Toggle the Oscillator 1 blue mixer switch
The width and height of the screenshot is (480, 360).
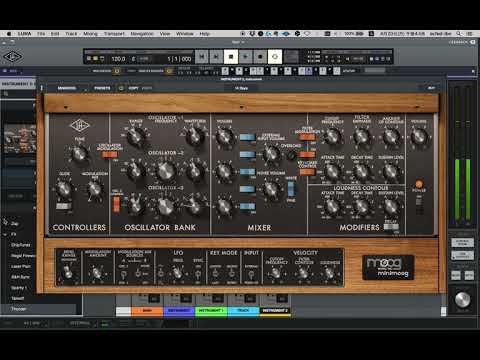pos(247,137)
